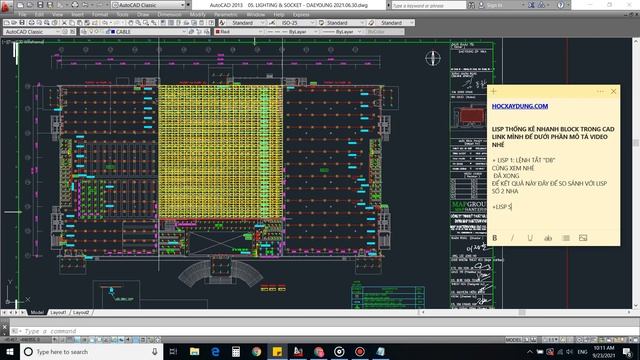Toggle Strikethrough in the sticky note
Image resolution: width=640 pixels, height=360 pixels.
coord(548,238)
